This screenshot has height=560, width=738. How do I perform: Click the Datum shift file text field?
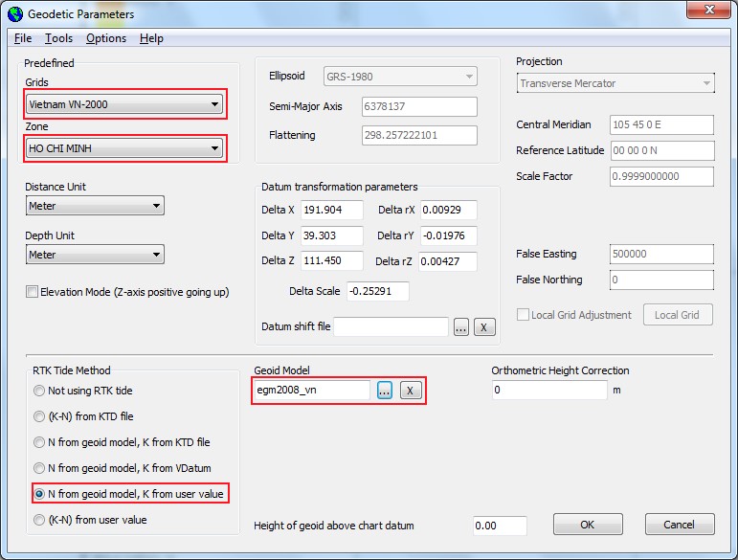click(391, 326)
